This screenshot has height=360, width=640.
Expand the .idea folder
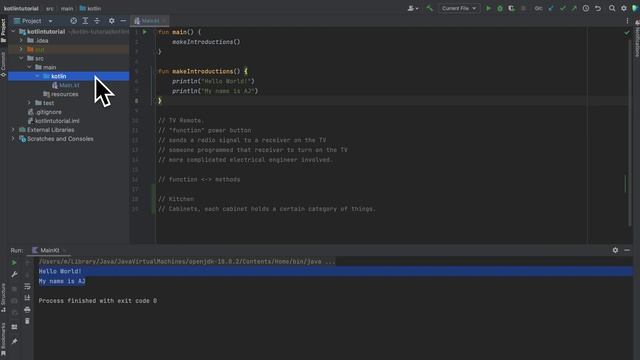pos(21,40)
